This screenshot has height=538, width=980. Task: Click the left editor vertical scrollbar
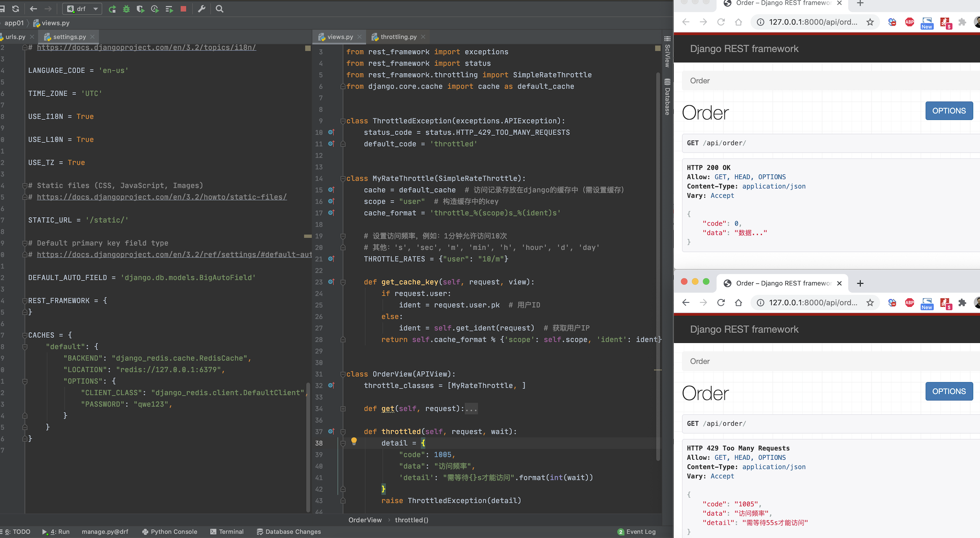pos(308,447)
